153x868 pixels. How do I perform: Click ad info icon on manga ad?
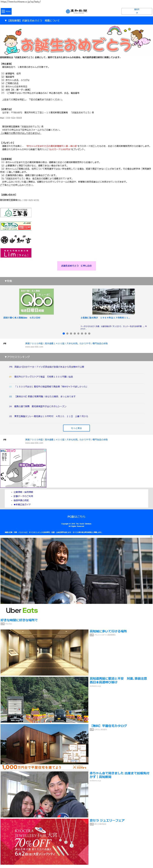(x=45, y=450)
